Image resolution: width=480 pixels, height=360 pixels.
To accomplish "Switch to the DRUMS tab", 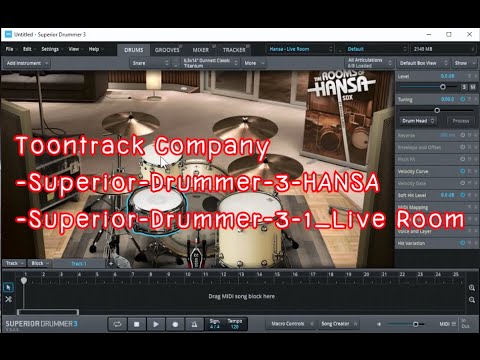I will (x=134, y=50).
